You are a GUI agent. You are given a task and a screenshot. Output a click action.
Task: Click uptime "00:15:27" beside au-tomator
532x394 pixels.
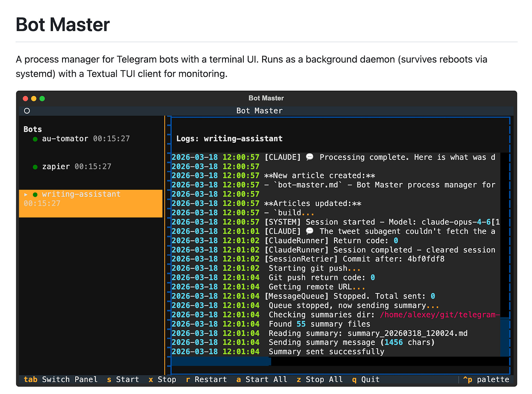pos(111,139)
